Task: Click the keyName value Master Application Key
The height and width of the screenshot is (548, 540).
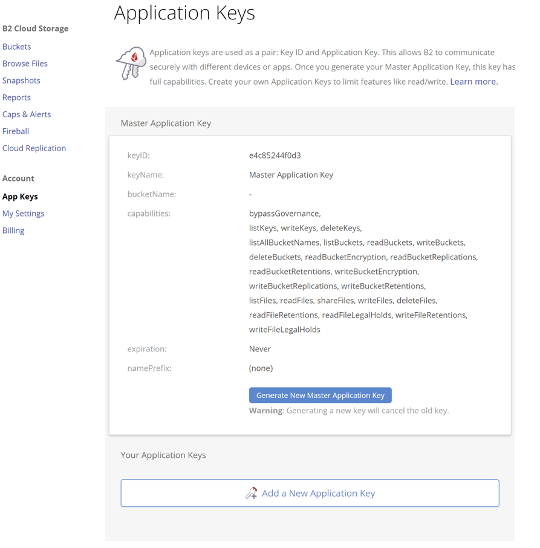Action: tap(291, 175)
